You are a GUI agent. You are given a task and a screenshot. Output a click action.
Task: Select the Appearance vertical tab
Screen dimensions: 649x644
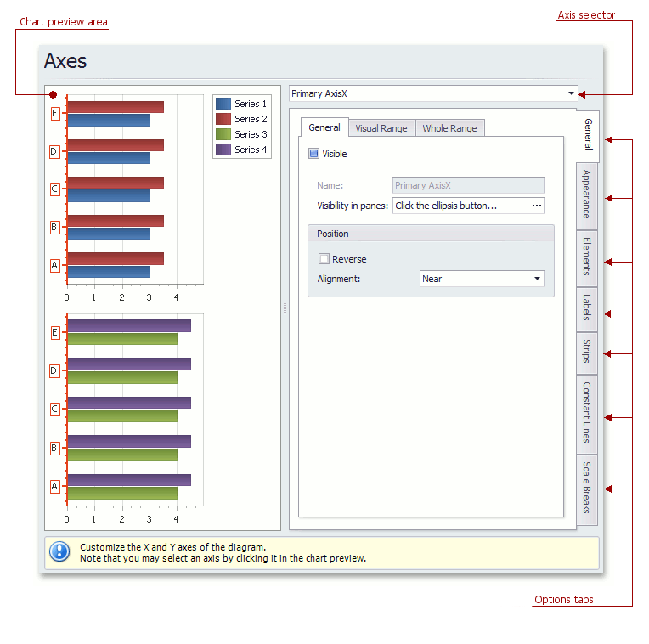587,195
